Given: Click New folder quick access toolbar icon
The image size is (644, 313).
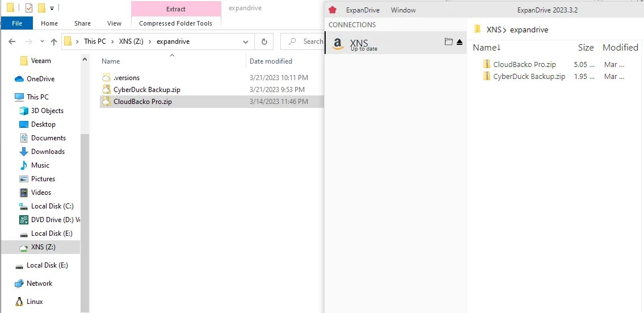Looking at the screenshot, I should [x=41, y=8].
